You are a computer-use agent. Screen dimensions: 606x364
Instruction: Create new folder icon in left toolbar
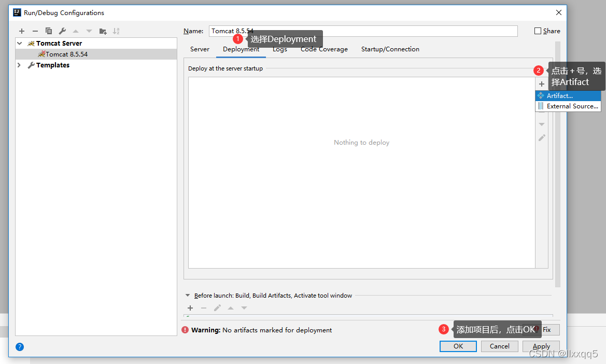pyautogui.click(x=103, y=31)
